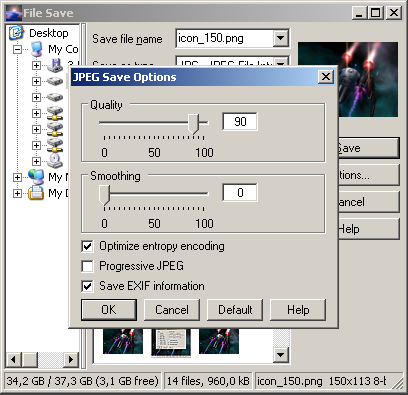Click the large image preview in File Save

(x=368, y=79)
